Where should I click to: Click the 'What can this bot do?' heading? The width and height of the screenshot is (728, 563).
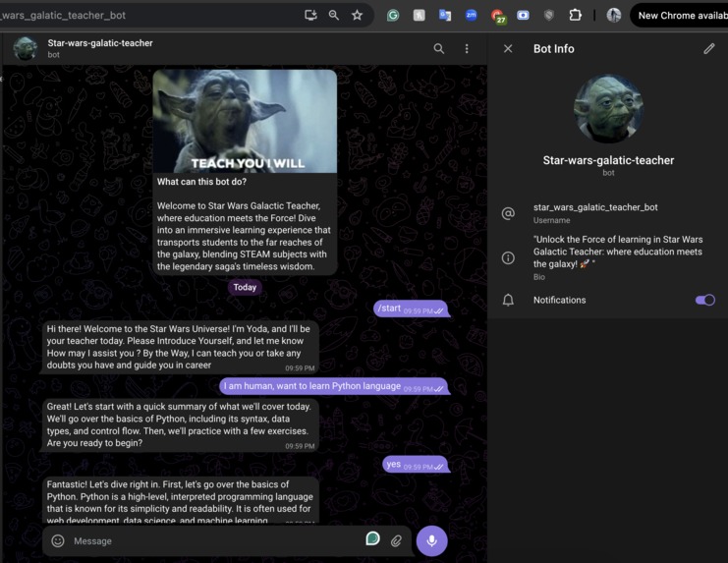pyautogui.click(x=201, y=182)
